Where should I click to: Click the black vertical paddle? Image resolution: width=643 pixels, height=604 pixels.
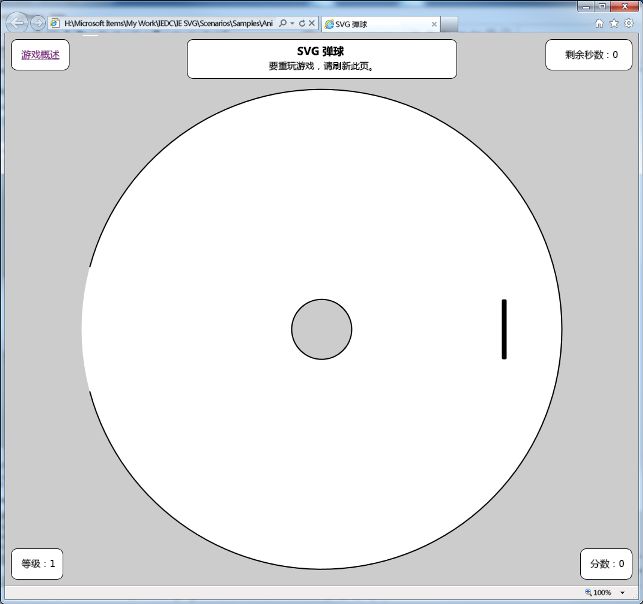[x=504, y=329]
